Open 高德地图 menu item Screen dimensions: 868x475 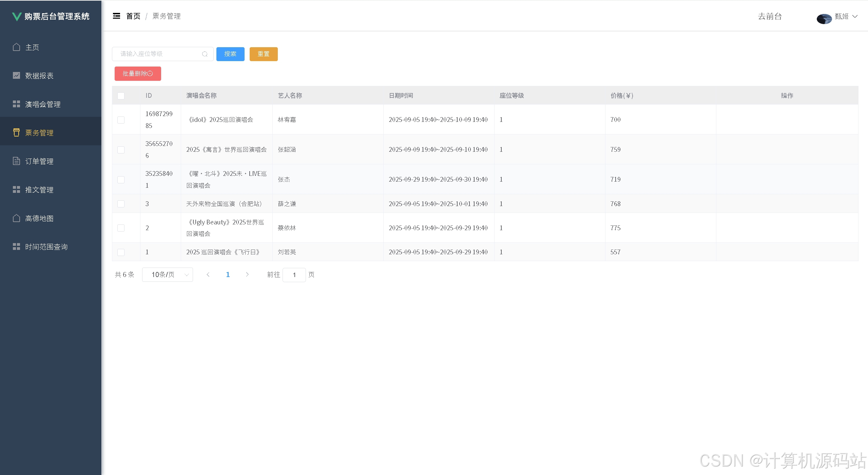[51, 218]
